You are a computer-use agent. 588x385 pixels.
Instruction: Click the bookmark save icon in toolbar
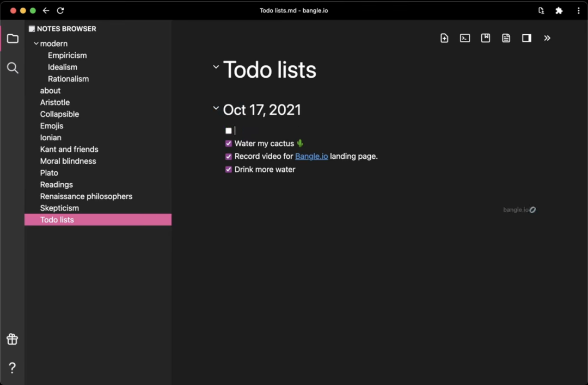coord(486,38)
